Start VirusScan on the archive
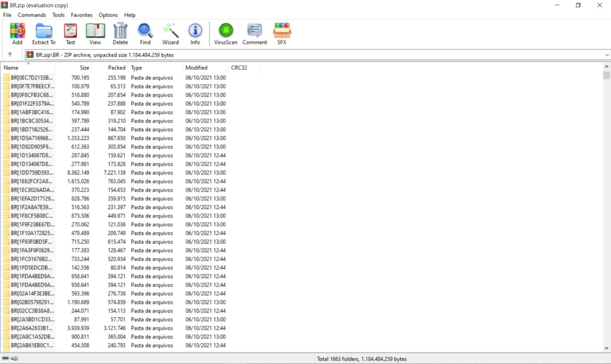Image resolution: width=611 pixels, height=364 pixels. (x=226, y=34)
